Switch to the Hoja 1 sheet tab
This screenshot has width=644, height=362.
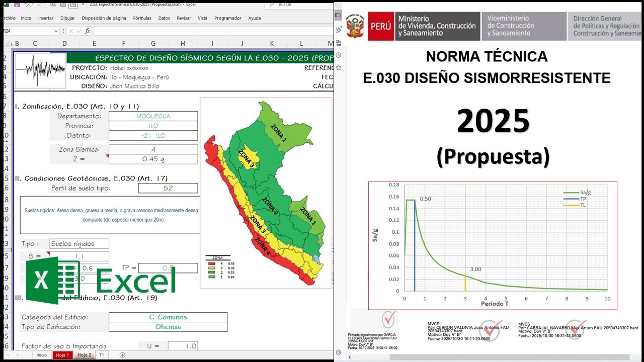[62, 355]
